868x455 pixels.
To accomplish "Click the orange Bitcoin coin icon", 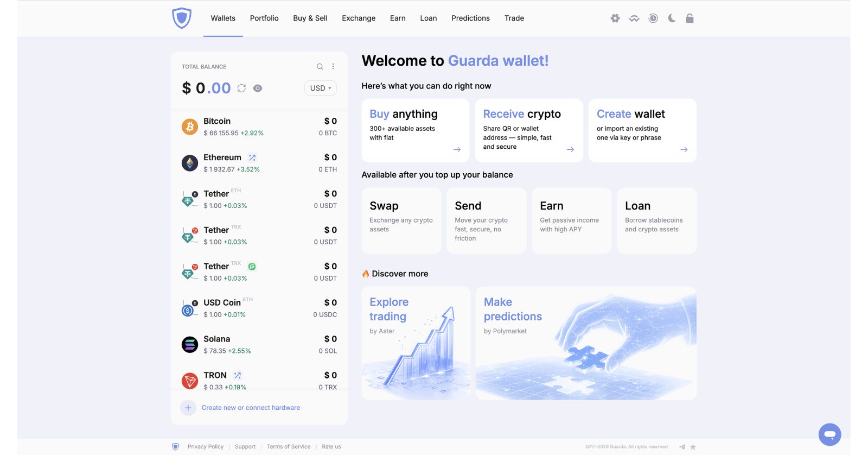I will [x=190, y=127].
